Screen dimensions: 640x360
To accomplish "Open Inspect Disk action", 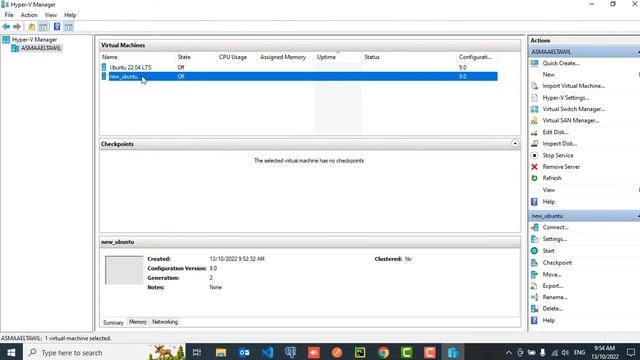I will pyautogui.click(x=560, y=144).
